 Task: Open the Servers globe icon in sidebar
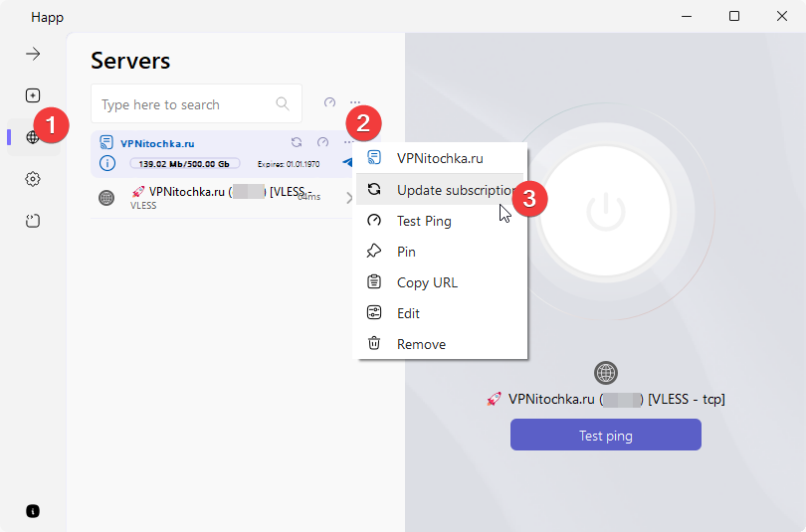[x=33, y=137]
